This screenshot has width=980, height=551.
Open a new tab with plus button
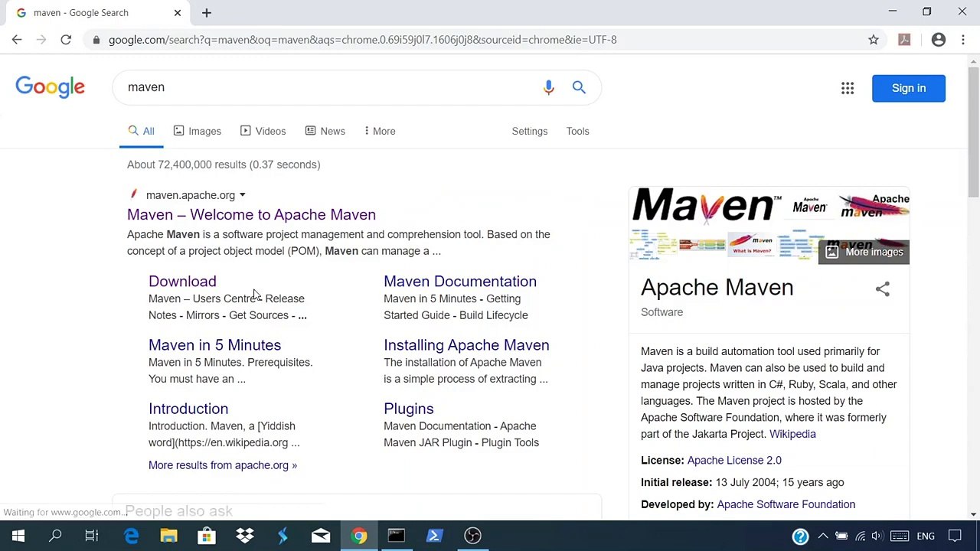pyautogui.click(x=207, y=13)
